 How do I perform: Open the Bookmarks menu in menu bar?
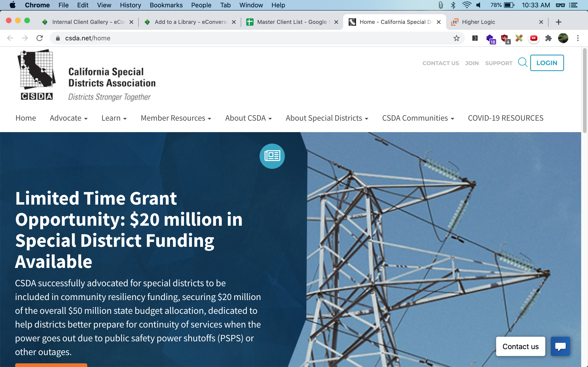click(166, 5)
